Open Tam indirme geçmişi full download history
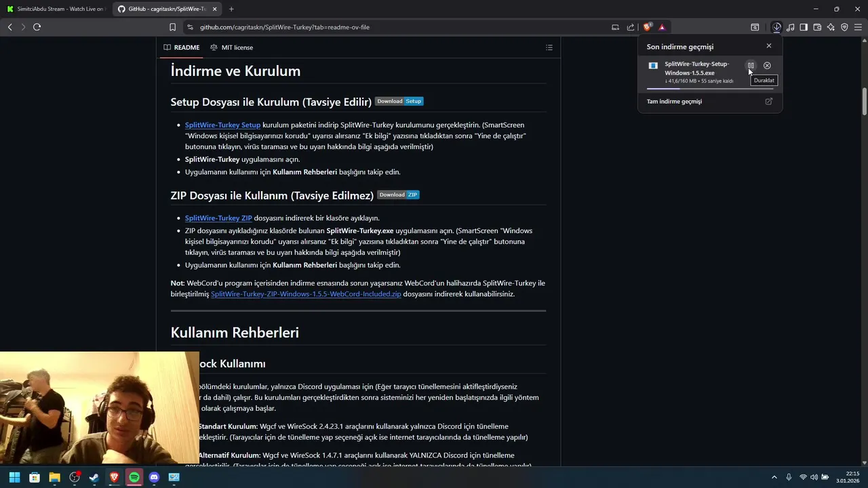This screenshot has width=868, height=488. [709, 102]
